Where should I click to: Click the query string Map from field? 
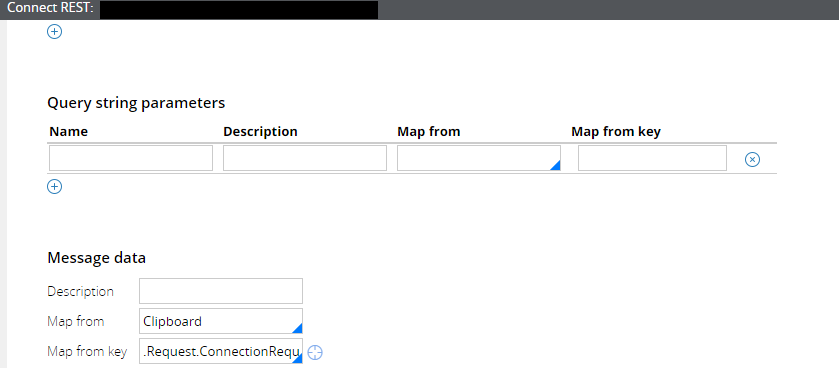pyautogui.click(x=479, y=158)
